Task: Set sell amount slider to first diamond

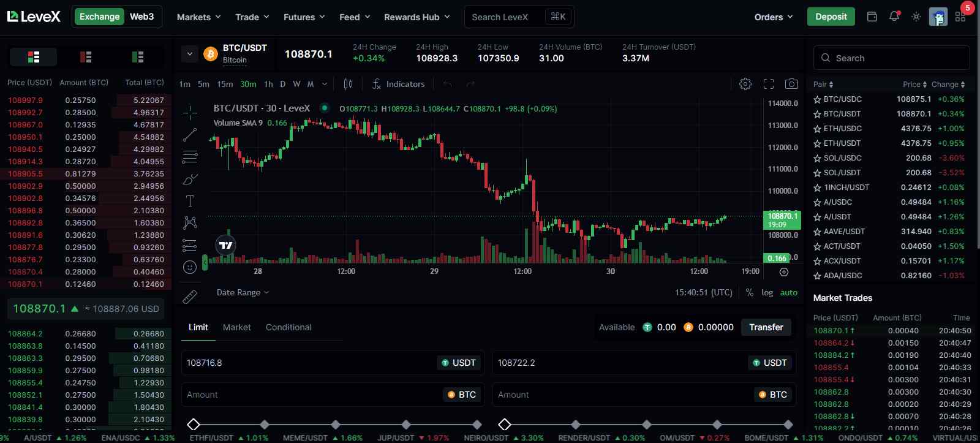Action: [x=505, y=424]
